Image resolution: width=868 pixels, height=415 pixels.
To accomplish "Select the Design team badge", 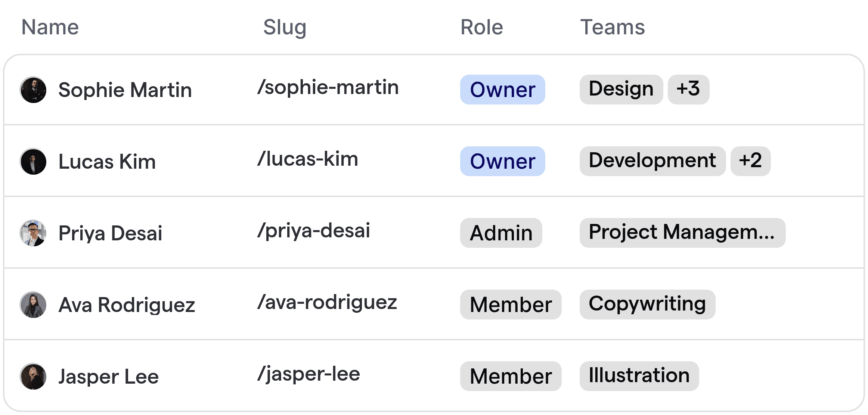I will [621, 89].
